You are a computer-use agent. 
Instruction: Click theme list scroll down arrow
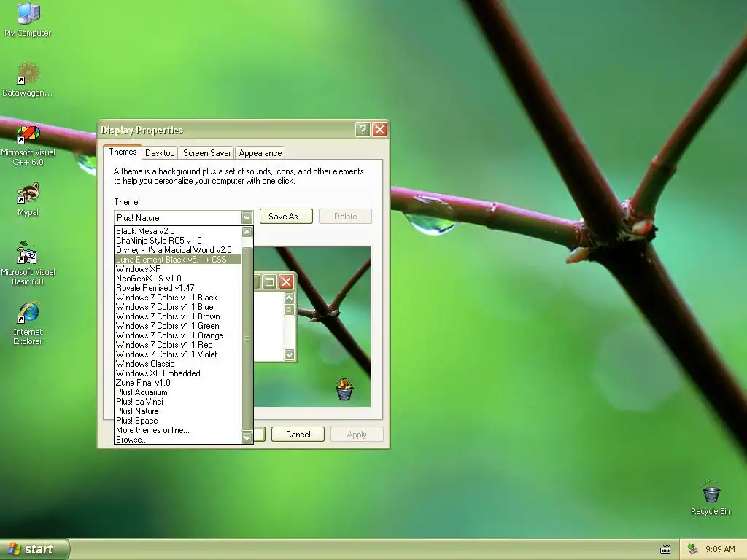coord(247,437)
